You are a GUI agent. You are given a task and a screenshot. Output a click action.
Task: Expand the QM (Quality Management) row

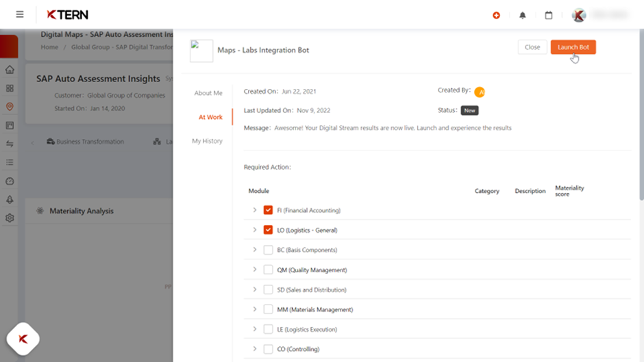click(255, 269)
